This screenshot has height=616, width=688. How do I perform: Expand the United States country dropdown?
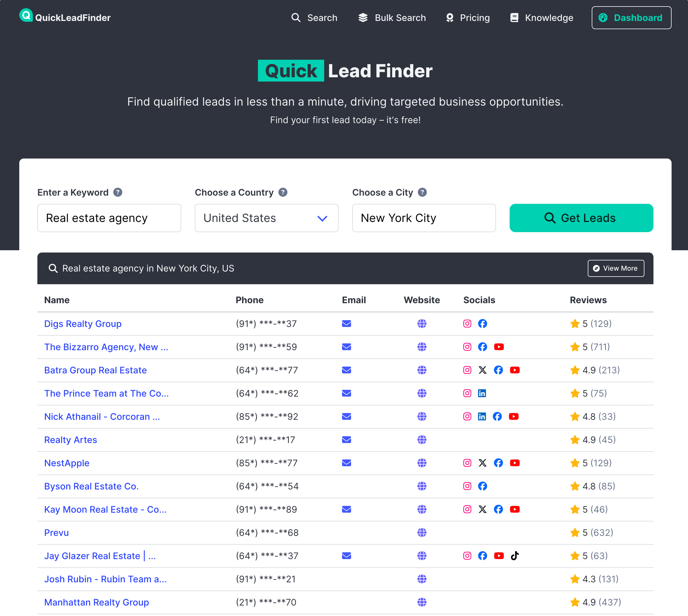click(266, 218)
